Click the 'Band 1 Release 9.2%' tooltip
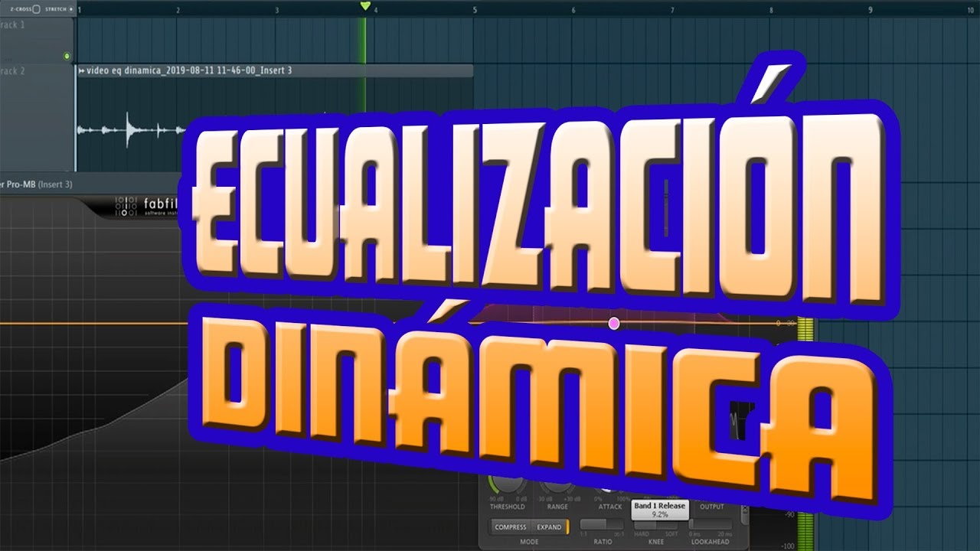Image resolution: width=980 pixels, height=551 pixels. 659,510
